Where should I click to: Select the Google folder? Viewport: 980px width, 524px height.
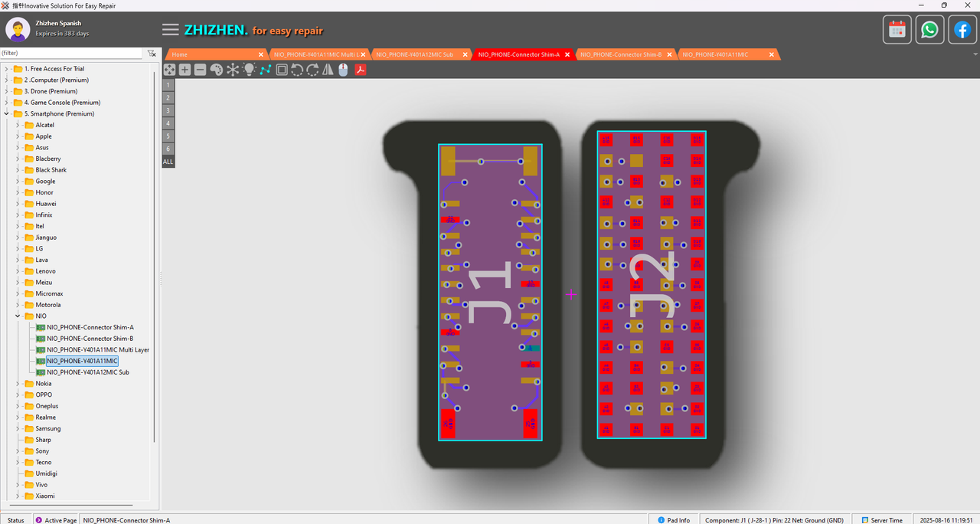tap(45, 182)
